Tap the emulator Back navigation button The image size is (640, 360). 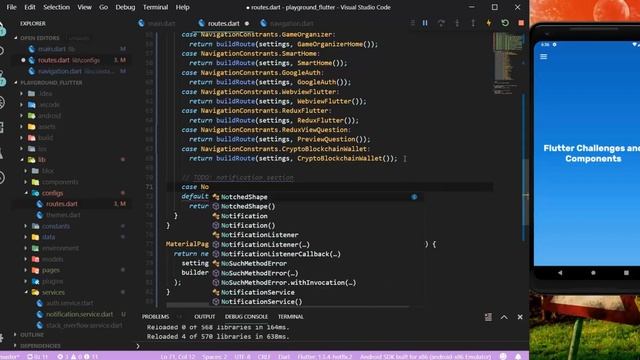tap(560, 273)
